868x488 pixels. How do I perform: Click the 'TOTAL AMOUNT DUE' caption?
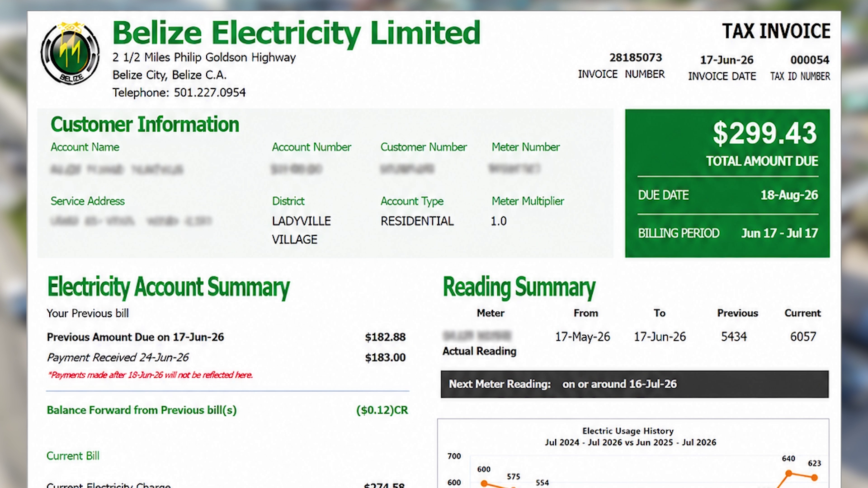(x=762, y=161)
